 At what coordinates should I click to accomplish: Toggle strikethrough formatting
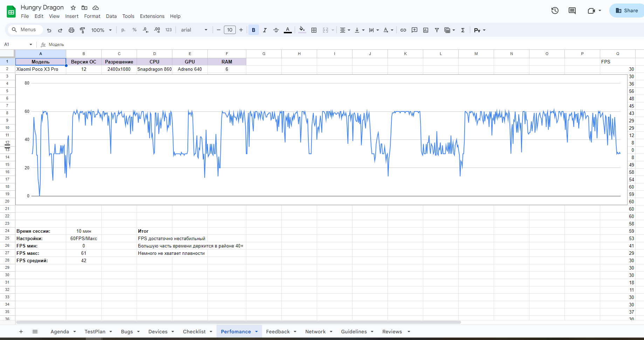click(276, 30)
